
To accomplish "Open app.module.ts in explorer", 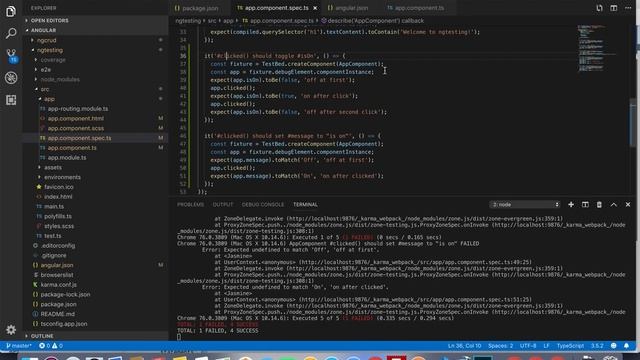I will click(x=96, y=158).
